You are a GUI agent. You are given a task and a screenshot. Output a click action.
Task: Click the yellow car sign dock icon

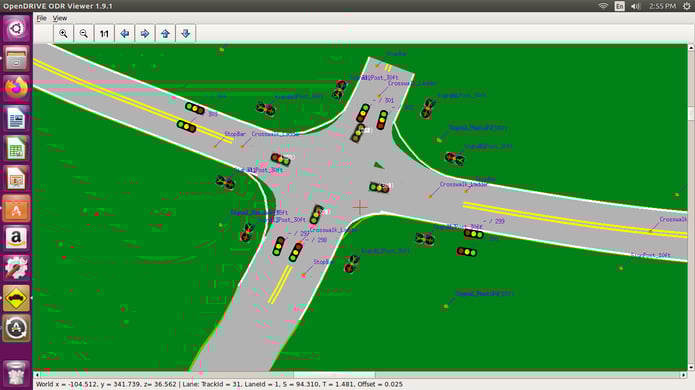pyautogui.click(x=16, y=298)
